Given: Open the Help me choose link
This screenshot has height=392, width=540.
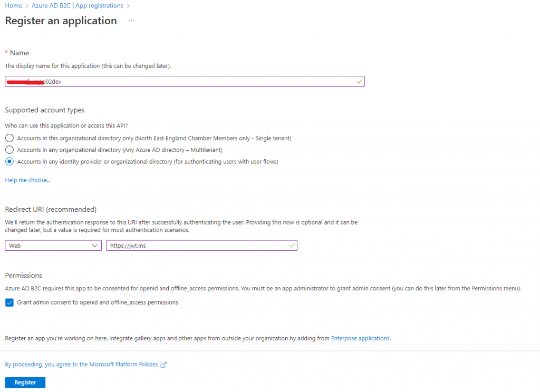Looking at the screenshot, I should [x=27, y=180].
